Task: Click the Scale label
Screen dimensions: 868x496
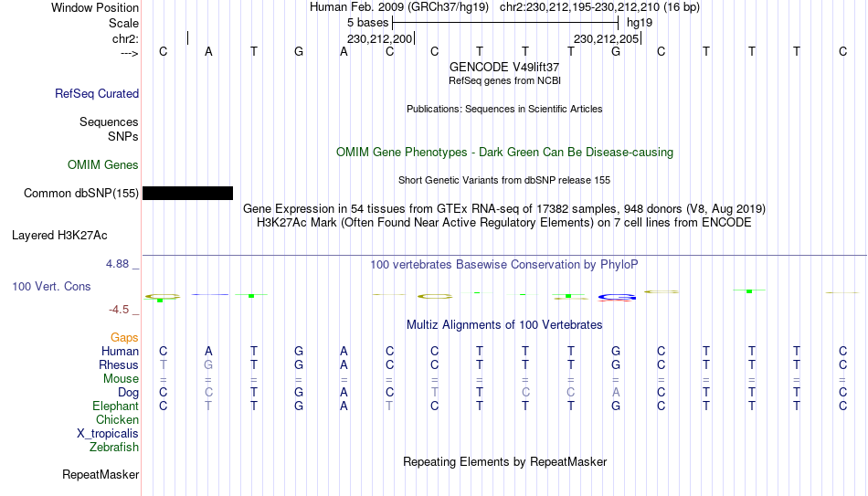Action: (123, 23)
